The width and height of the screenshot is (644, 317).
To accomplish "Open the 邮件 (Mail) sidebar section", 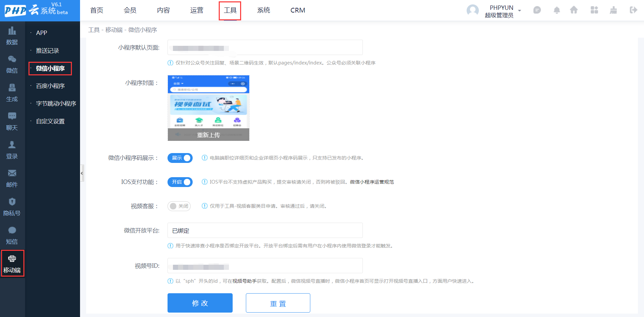I will point(12,179).
